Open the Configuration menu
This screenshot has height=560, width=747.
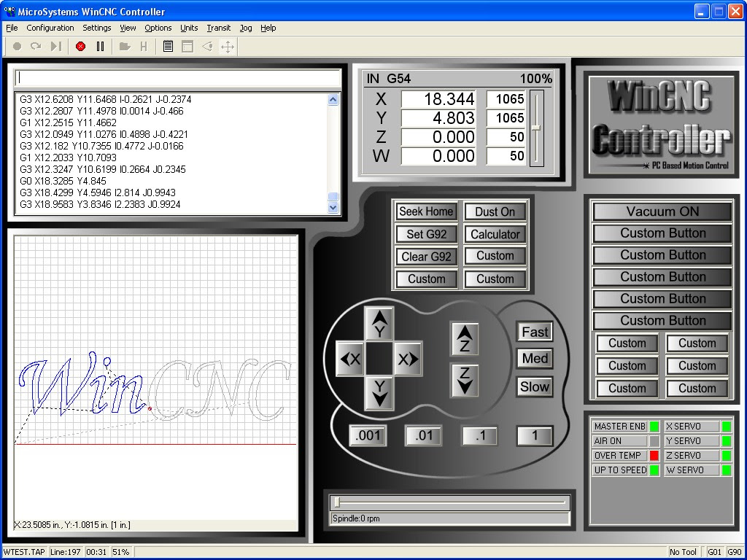click(50, 28)
